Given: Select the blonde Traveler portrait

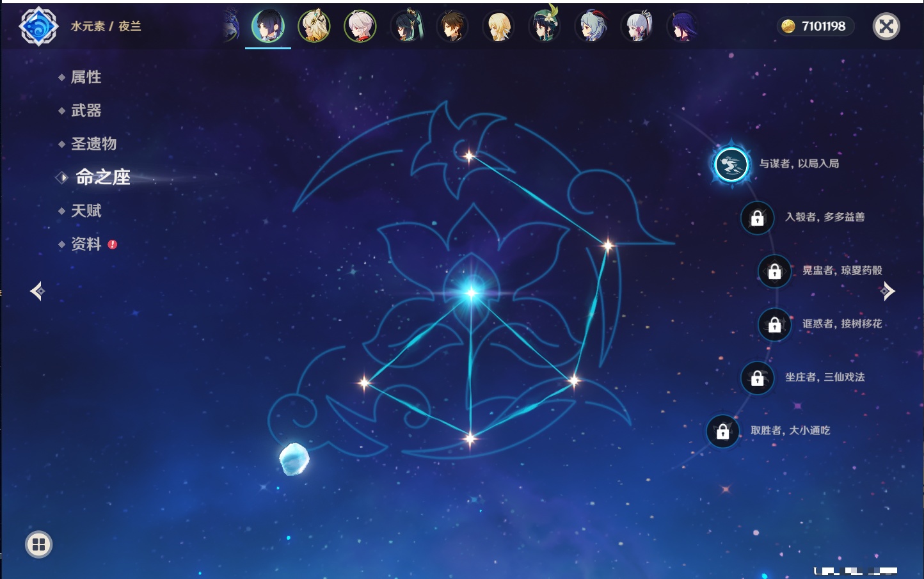Looking at the screenshot, I should click(x=498, y=26).
